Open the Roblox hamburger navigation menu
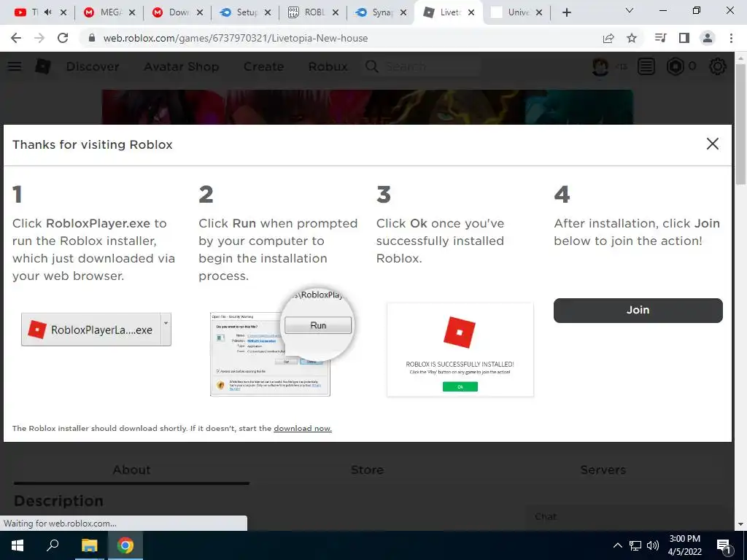Viewport: 747px width, 560px height. click(15, 66)
